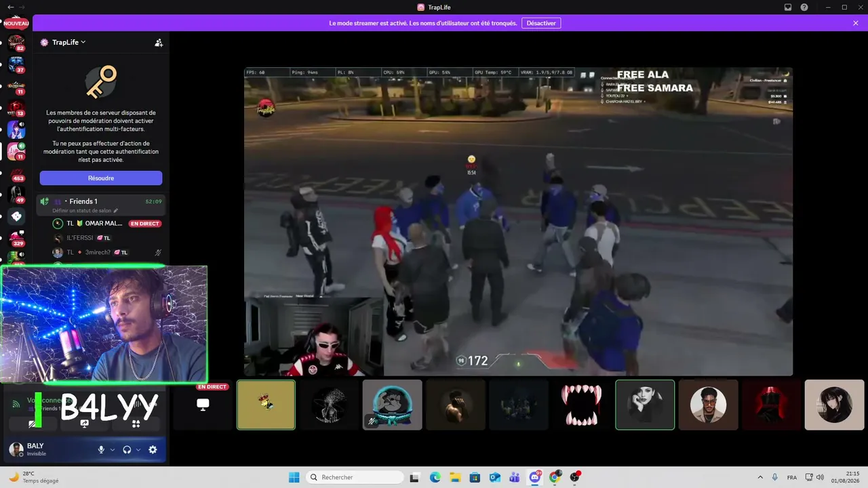Open BALY user profile avatar
Screen dimensions: 868x488
(16, 449)
